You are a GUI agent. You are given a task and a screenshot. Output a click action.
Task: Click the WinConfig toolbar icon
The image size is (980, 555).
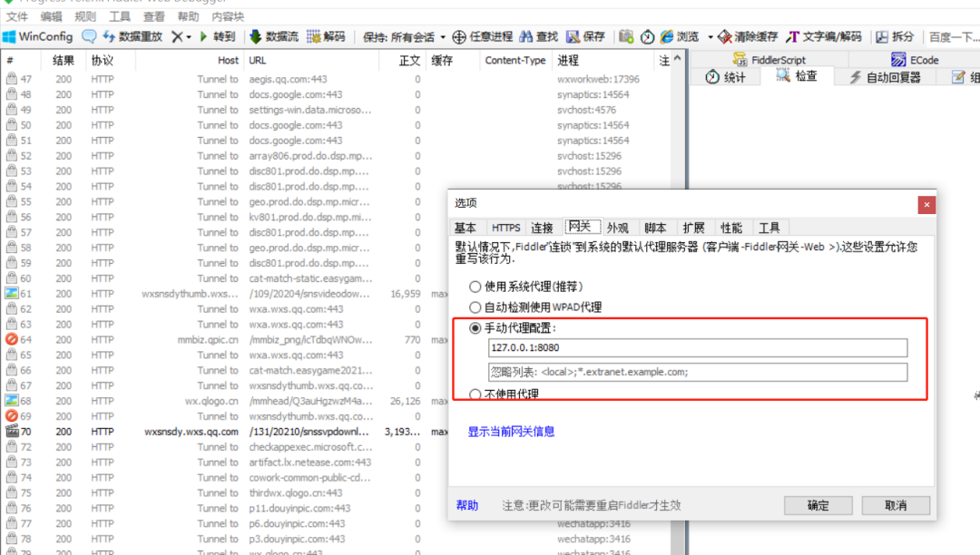pos(9,37)
